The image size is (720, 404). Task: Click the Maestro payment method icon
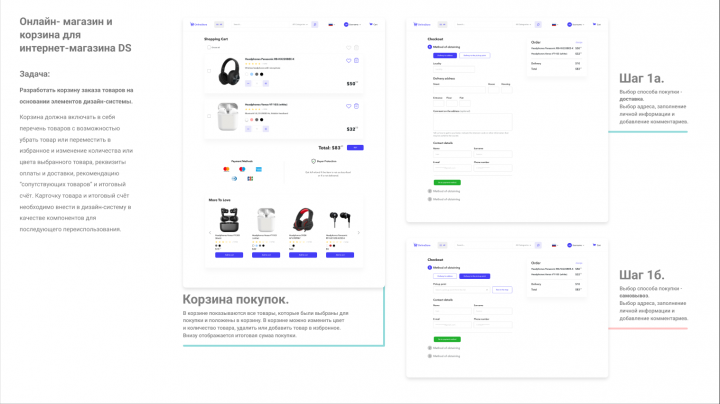[x=242, y=169]
